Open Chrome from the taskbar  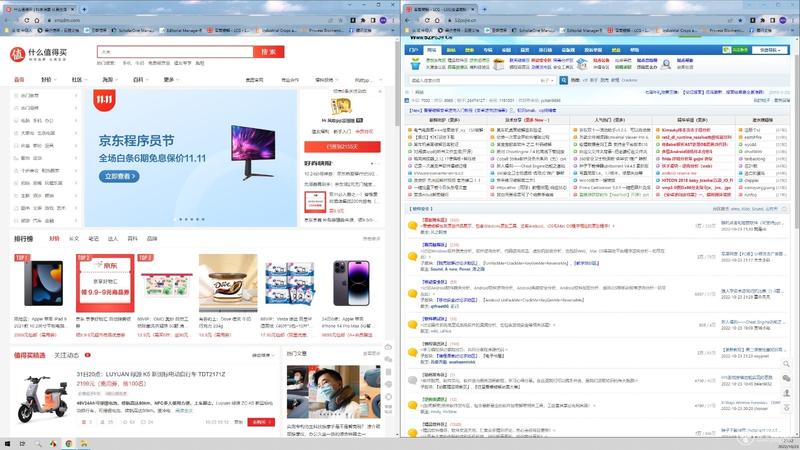68,444
